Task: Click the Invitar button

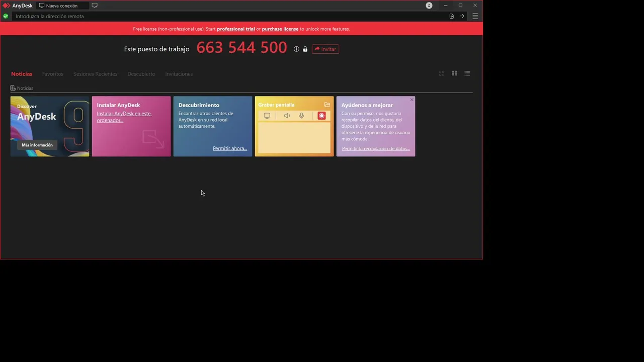Action: click(x=326, y=49)
